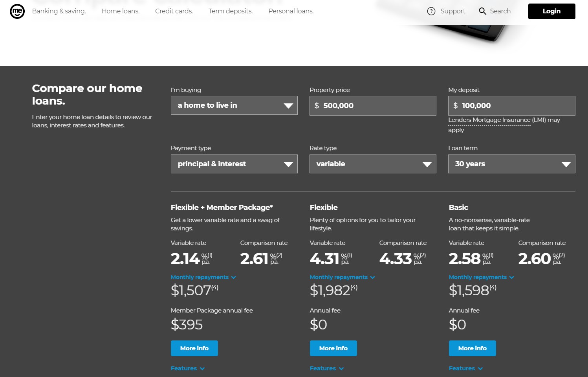The height and width of the screenshot is (377, 588).
Task: Click the Support question mark icon
Action: pyautogui.click(x=431, y=11)
